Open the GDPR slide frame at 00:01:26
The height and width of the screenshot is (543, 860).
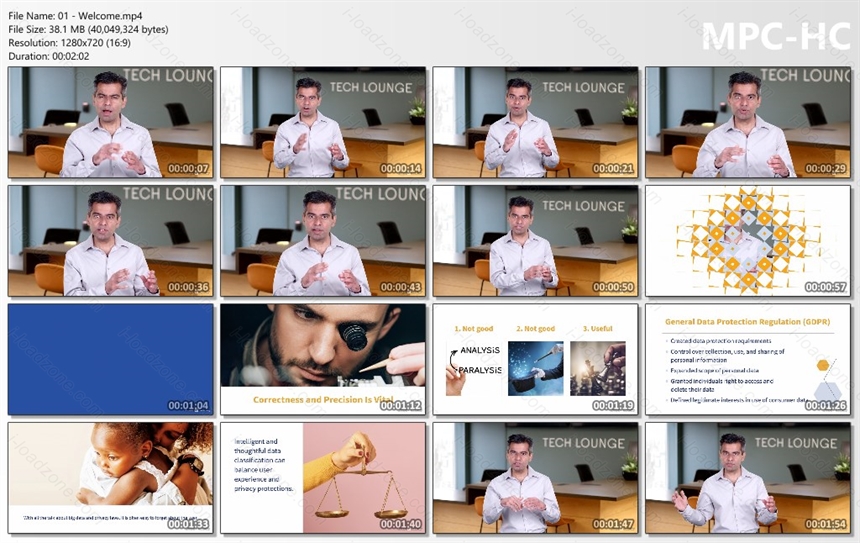[748, 359]
